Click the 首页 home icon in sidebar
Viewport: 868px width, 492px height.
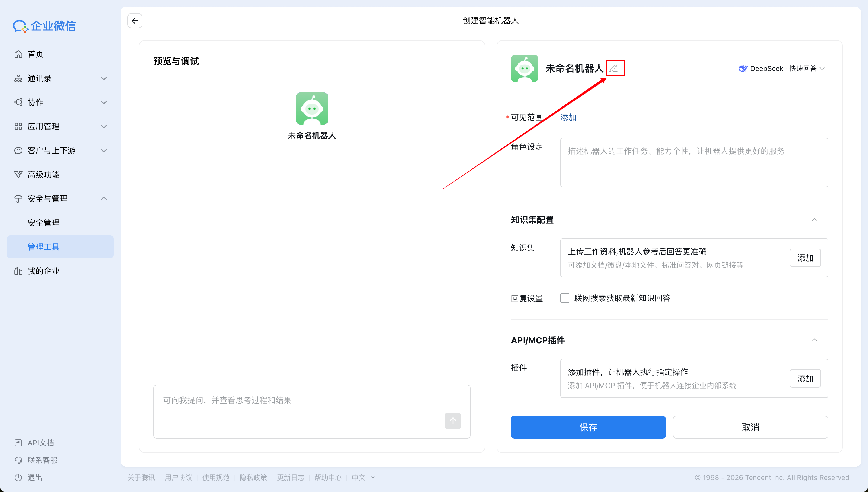pyautogui.click(x=19, y=54)
